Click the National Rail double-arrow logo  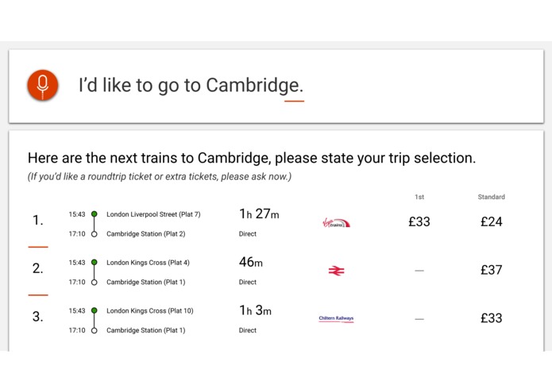coord(336,271)
